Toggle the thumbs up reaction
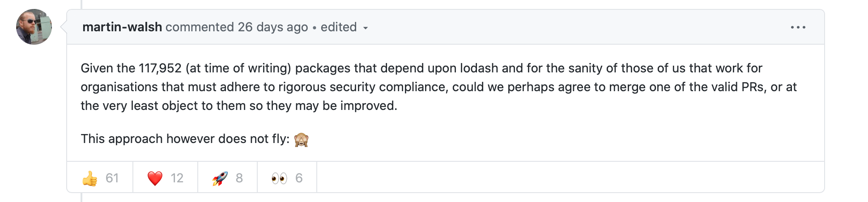 (100, 178)
